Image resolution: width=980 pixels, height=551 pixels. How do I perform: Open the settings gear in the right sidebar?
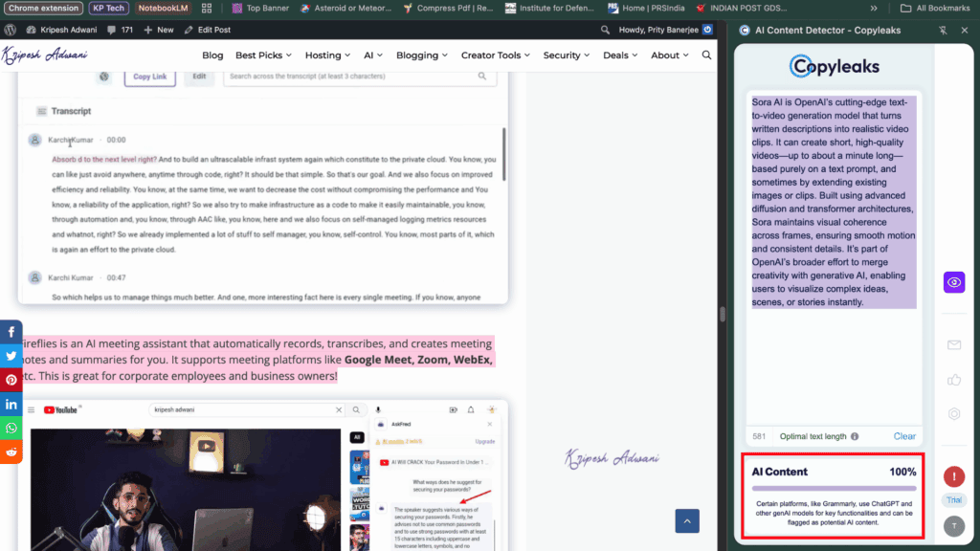953,413
